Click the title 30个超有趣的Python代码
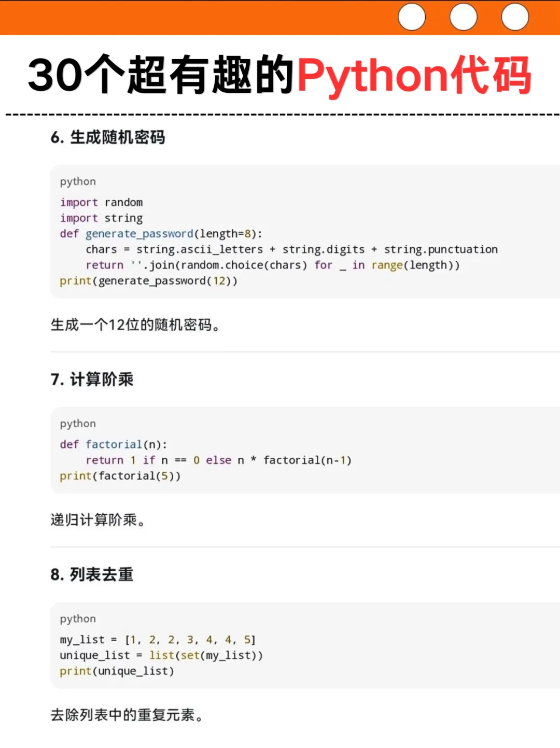The image size is (560, 748). (x=280, y=75)
